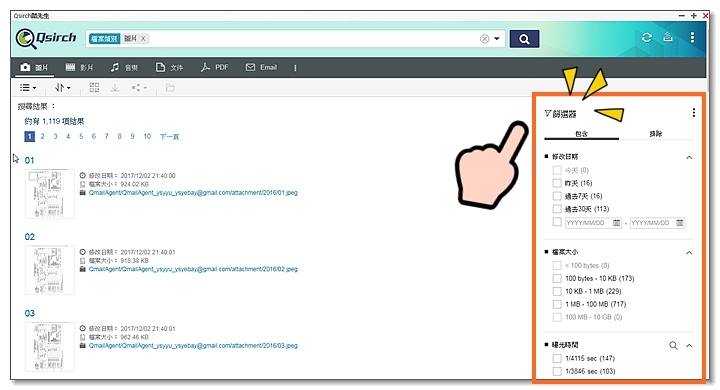Screen dimensions: 720x390
Task: Open the header three-dot more menu
Action: [x=692, y=37]
